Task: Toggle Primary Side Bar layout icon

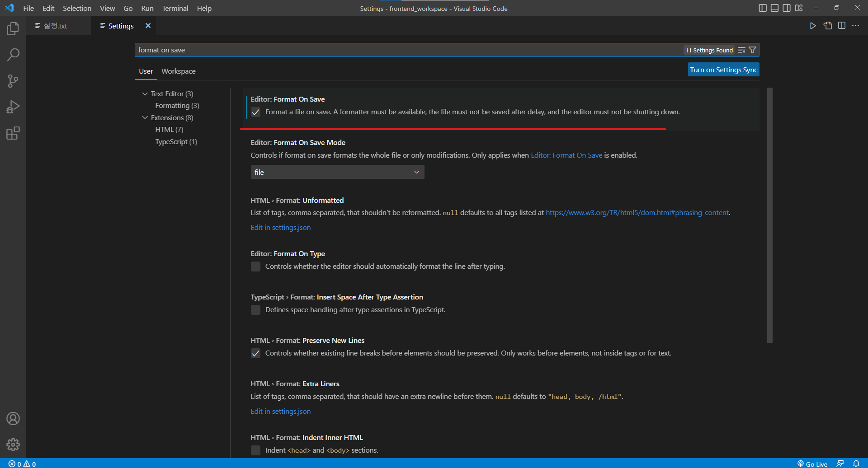Action: (763, 8)
